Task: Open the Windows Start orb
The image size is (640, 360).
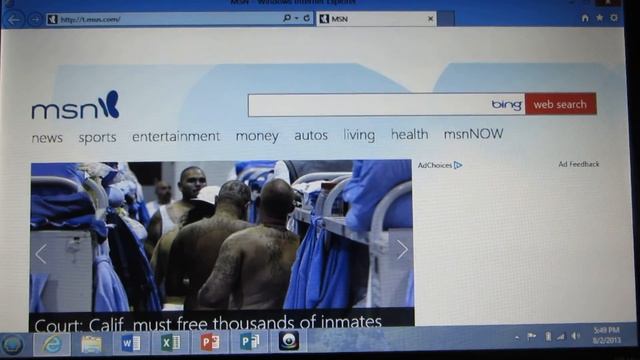Action: click(x=13, y=344)
